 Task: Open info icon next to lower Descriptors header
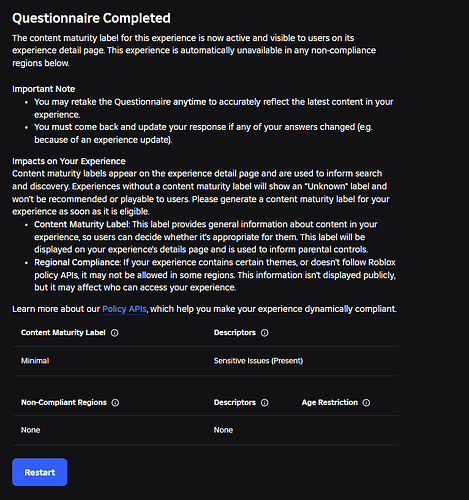coord(264,403)
